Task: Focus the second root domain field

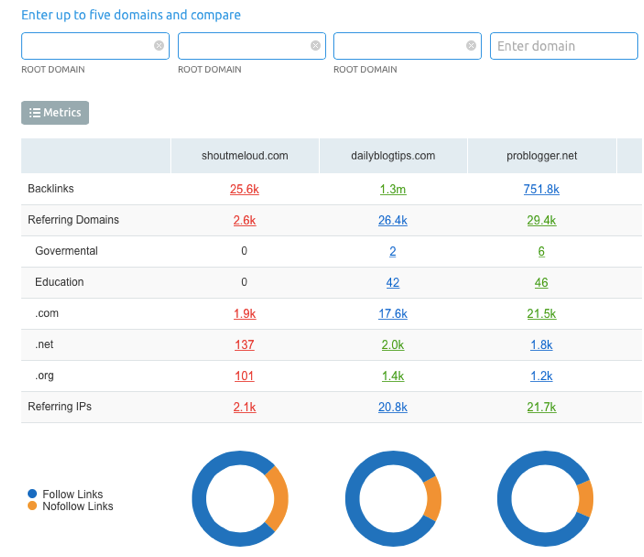Action: tap(252, 46)
